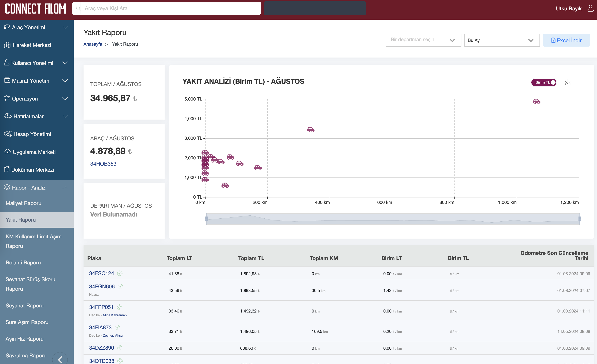This screenshot has height=364, width=597.
Task: Open Maliyet Raporu from sidebar
Action: 24,203
